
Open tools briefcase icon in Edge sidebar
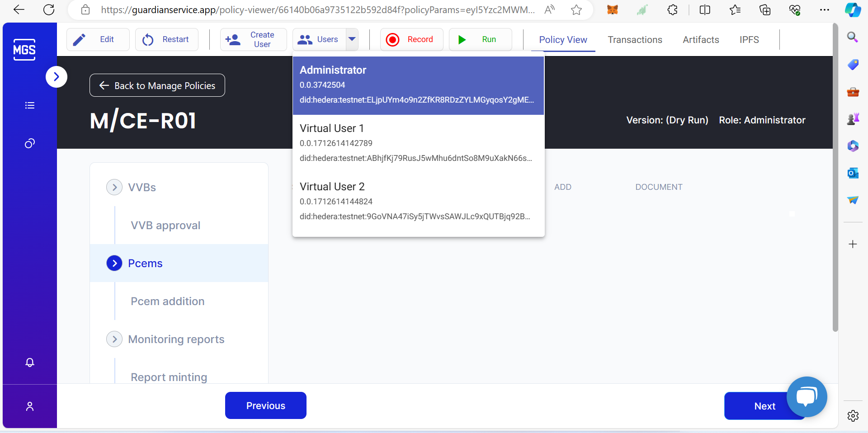click(853, 92)
